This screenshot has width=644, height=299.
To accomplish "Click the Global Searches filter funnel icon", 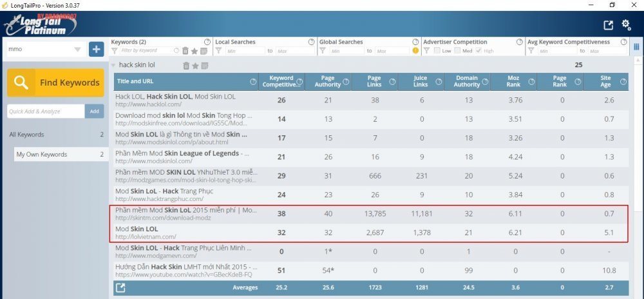I will click(323, 50).
